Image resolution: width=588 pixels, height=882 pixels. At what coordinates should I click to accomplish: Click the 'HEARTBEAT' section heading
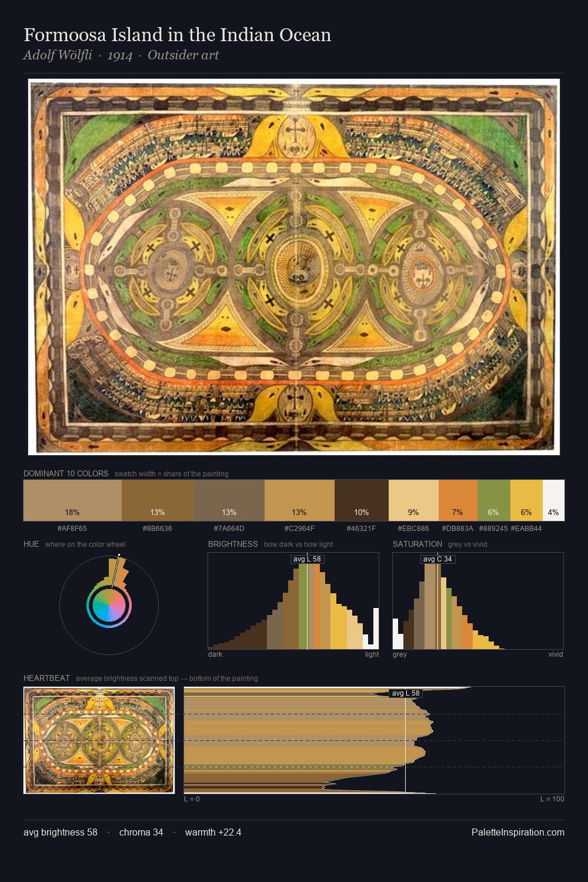click(46, 678)
